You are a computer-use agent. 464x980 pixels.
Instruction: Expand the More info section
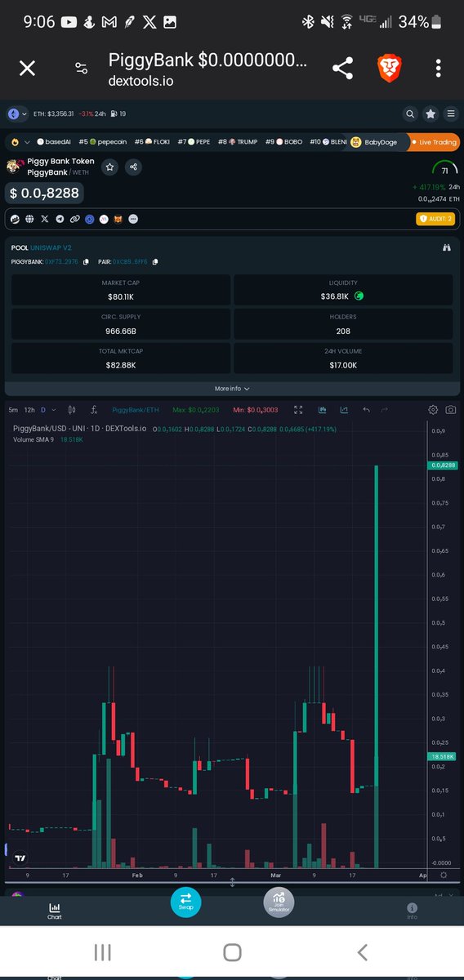click(x=232, y=389)
